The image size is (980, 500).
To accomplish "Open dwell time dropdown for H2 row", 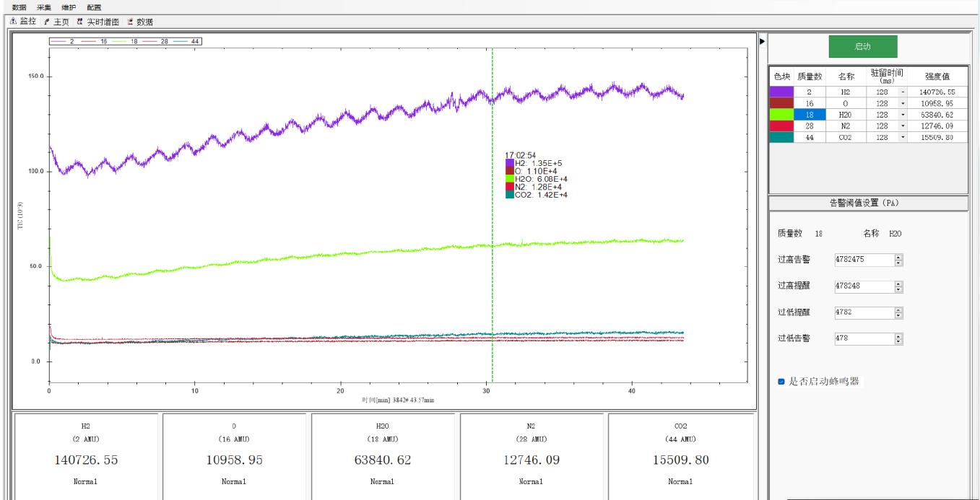I will (902, 92).
